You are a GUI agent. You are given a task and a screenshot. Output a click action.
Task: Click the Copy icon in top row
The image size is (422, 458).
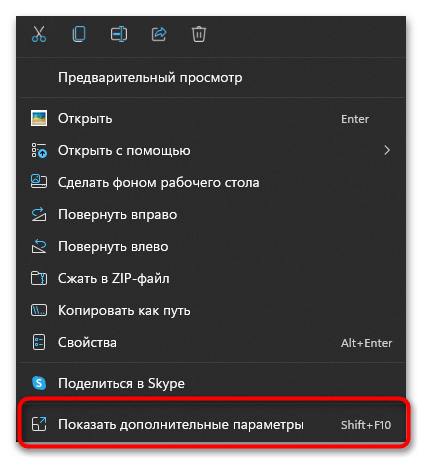point(79,34)
